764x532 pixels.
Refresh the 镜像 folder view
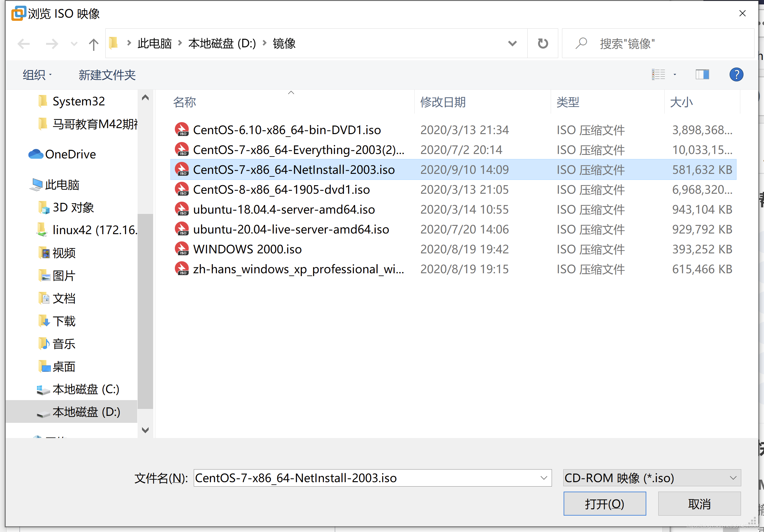pos(543,44)
